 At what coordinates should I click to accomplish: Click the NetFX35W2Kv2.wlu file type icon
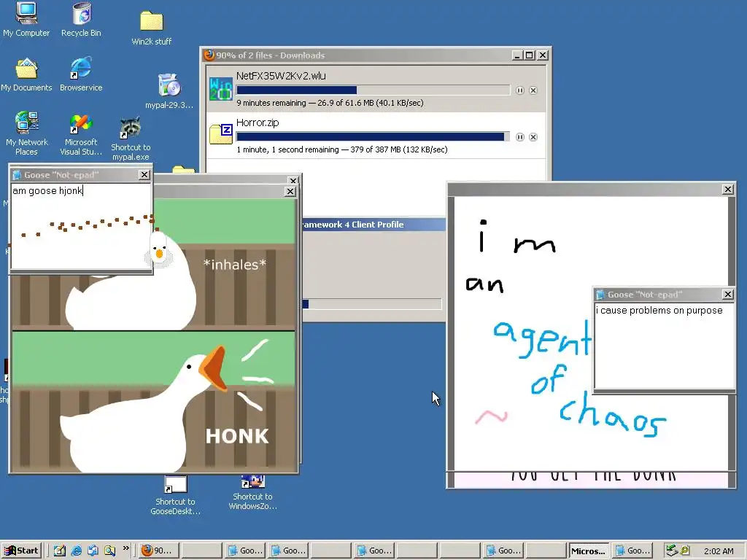(221, 88)
